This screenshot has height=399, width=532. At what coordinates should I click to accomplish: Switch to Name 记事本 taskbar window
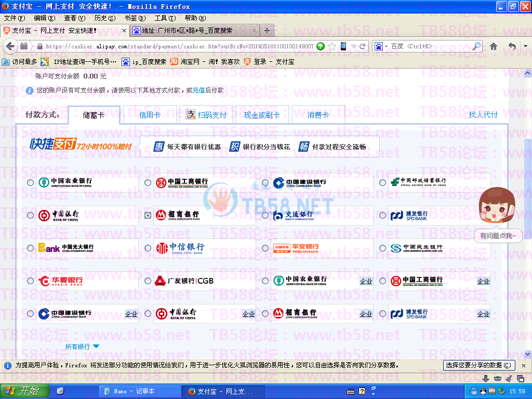coord(140,391)
